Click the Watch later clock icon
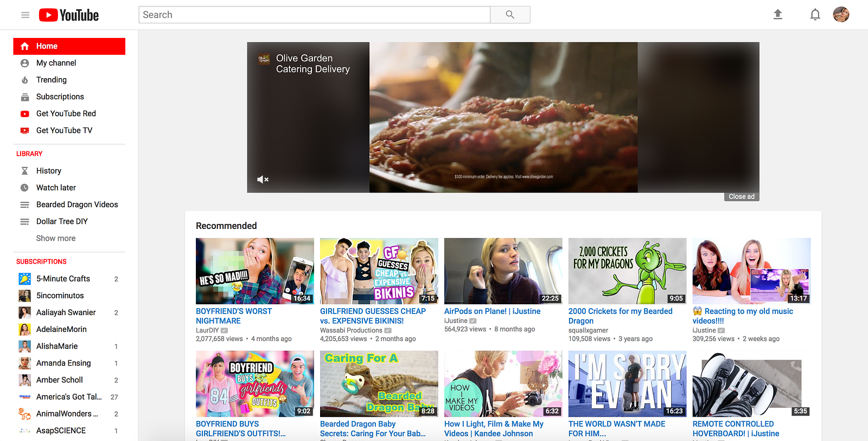This screenshot has width=868, height=441. [24, 188]
